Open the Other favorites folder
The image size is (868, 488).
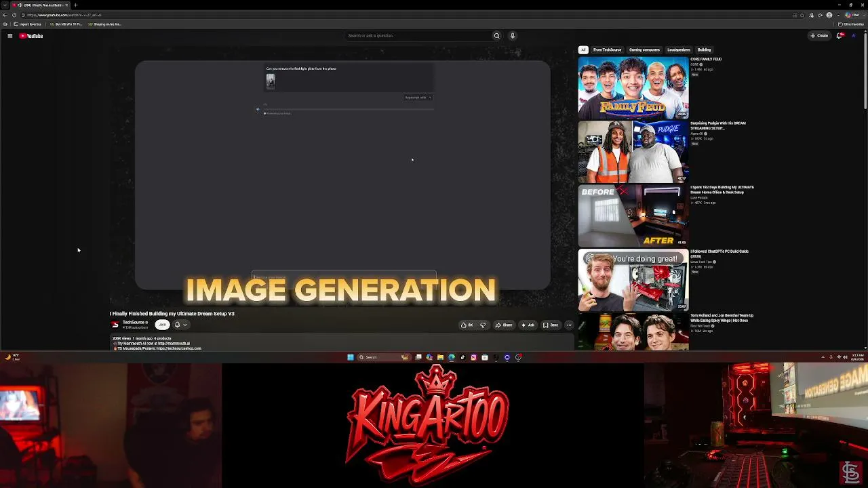(850, 24)
